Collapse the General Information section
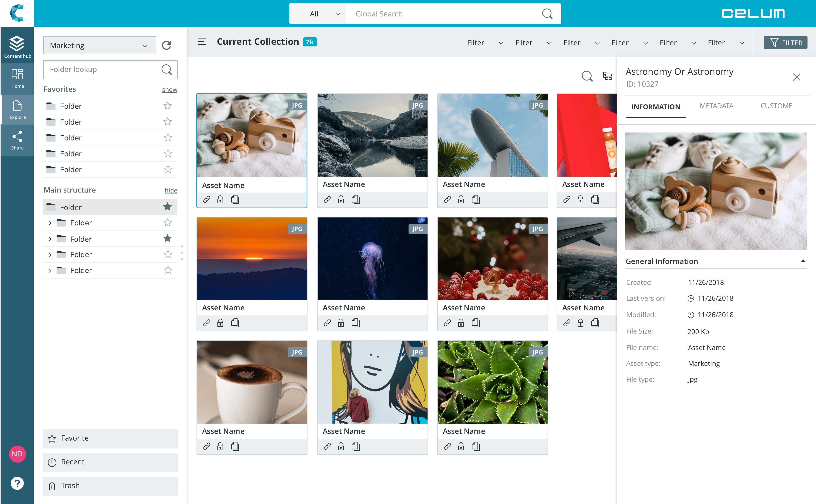 click(x=803, y=261)
